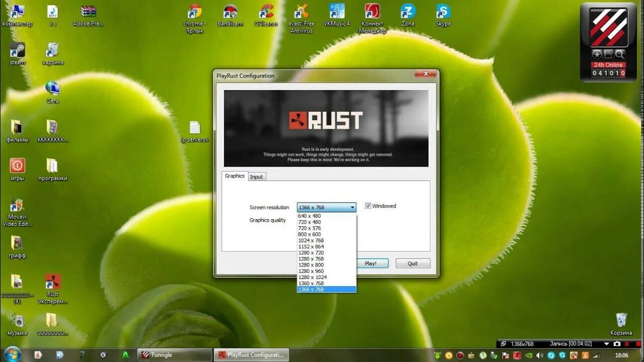Viewport: 644px width, 362px height.
Task: Collapse the Screen resolution combo box
Action: pyautogui.click(x=353, y=207)
